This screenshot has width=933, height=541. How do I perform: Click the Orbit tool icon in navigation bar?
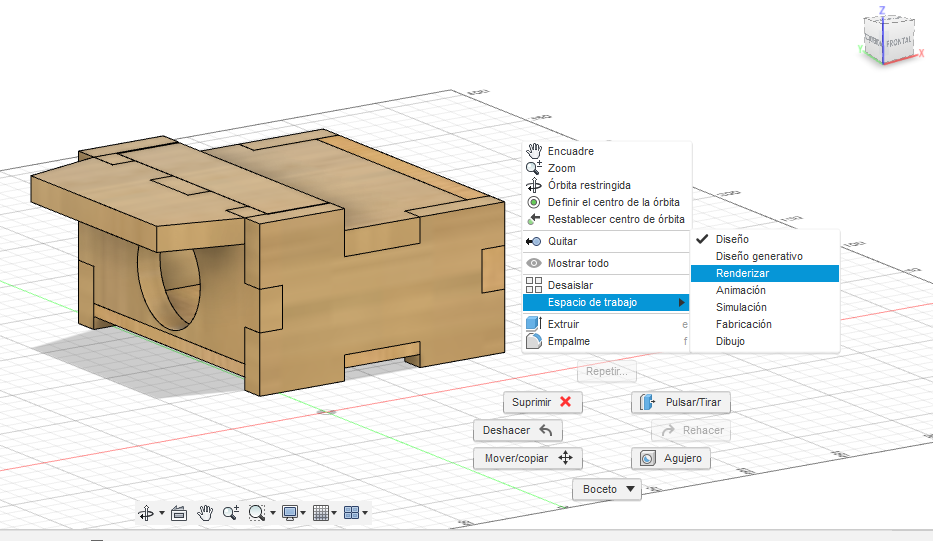(x=146, y=513)
